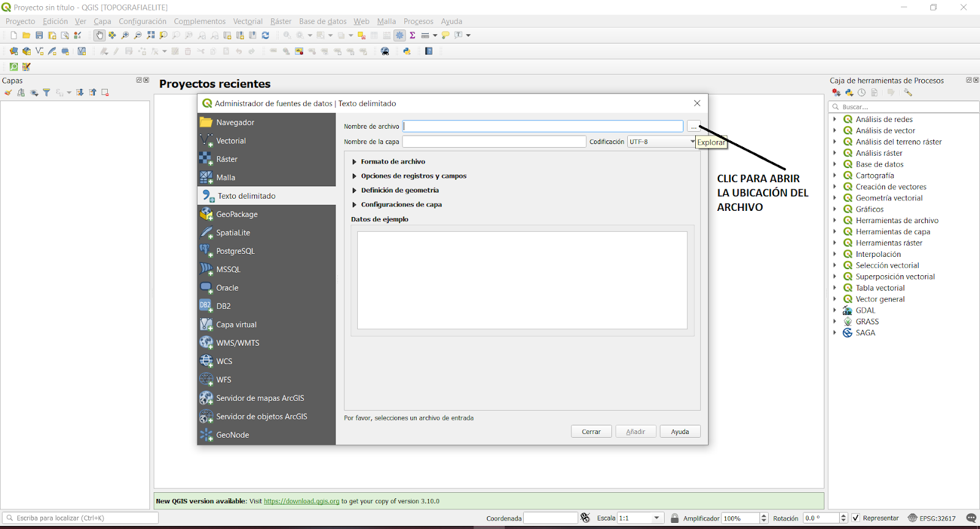The height and width of the screenshot is (529, 980).
Task: Click the help book icon in toolbar
Action: click(429, 51)
